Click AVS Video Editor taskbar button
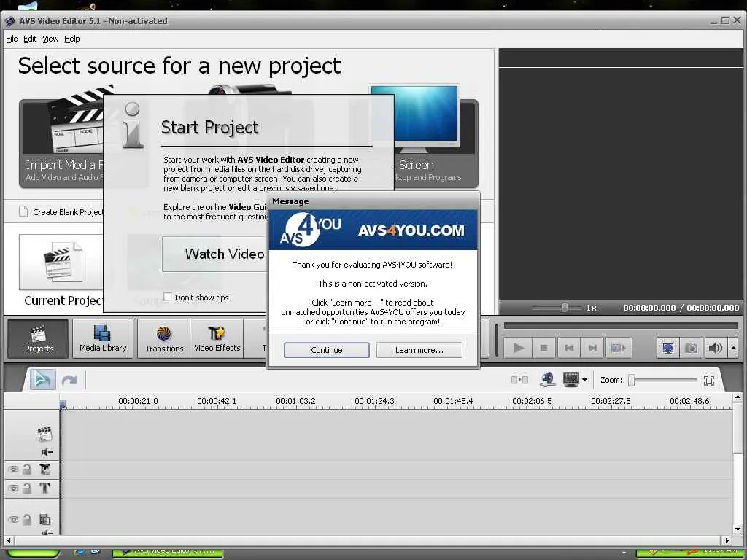 coord(168,552)
